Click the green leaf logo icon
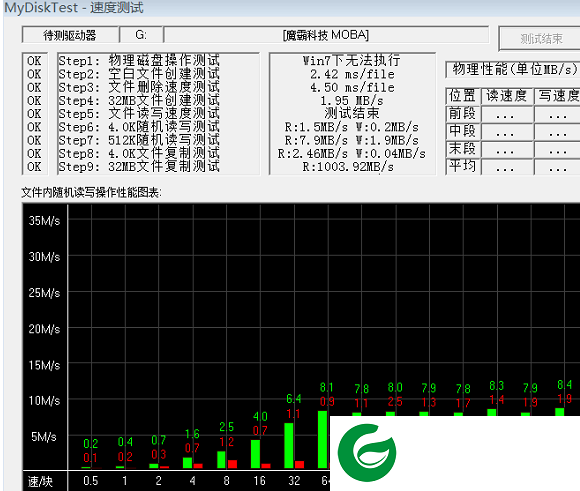The image size is (580, 491). [x=367, y=453]
